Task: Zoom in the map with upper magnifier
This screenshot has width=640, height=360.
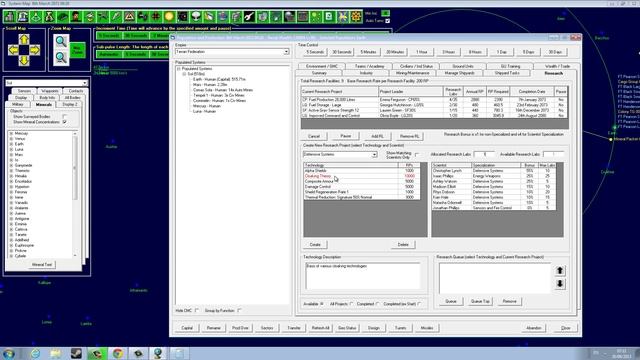Action: tap(61, 41)
